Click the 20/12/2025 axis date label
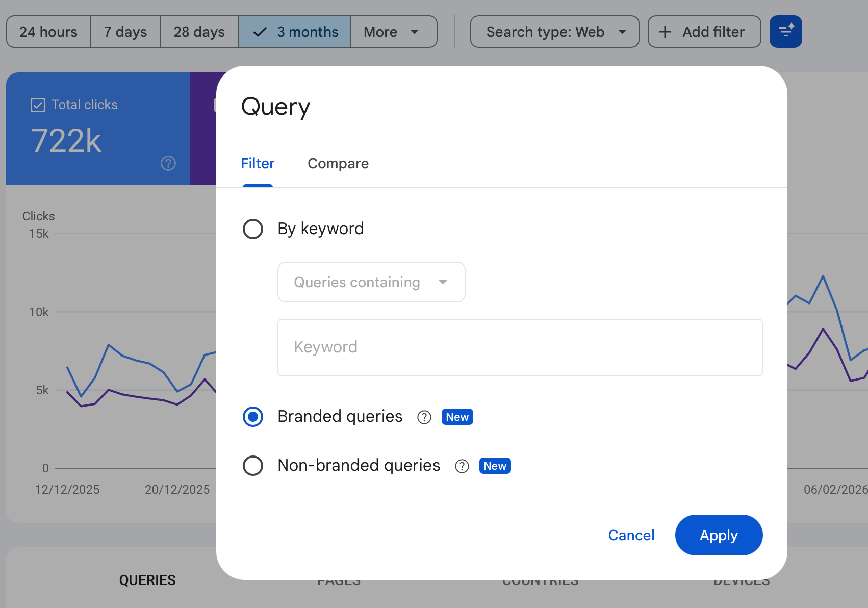The height and width of the screenshot is (608, 868). [177, 490]
